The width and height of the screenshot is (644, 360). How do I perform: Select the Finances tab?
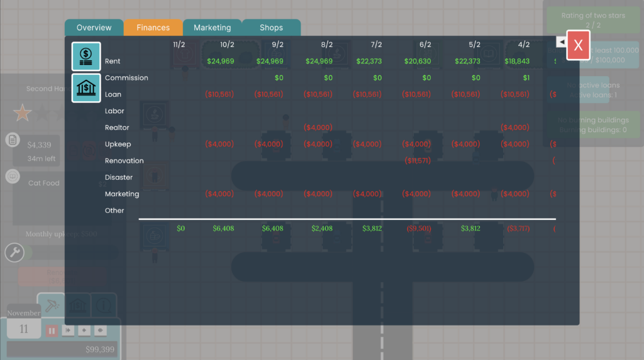[x=153, y=28]
